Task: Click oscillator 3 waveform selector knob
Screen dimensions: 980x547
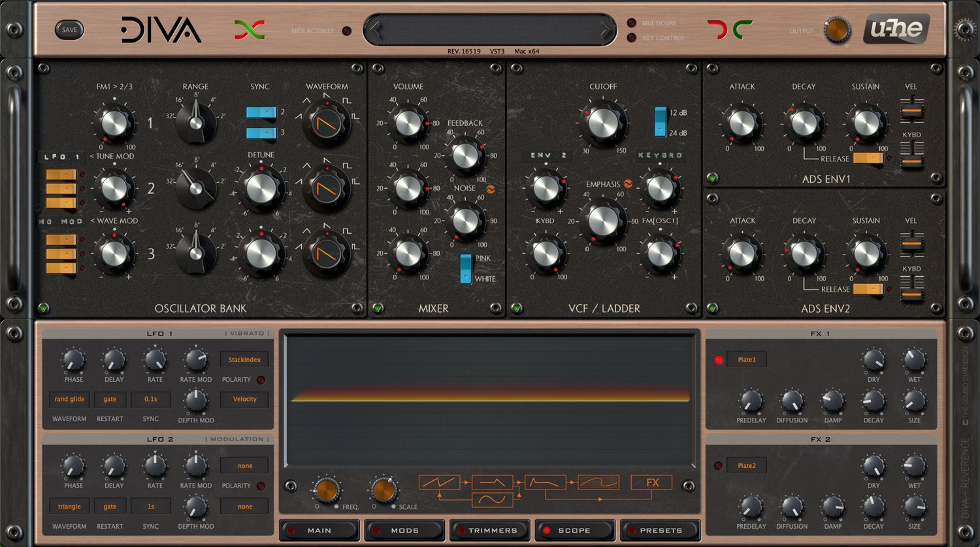Action: point(327,253)
